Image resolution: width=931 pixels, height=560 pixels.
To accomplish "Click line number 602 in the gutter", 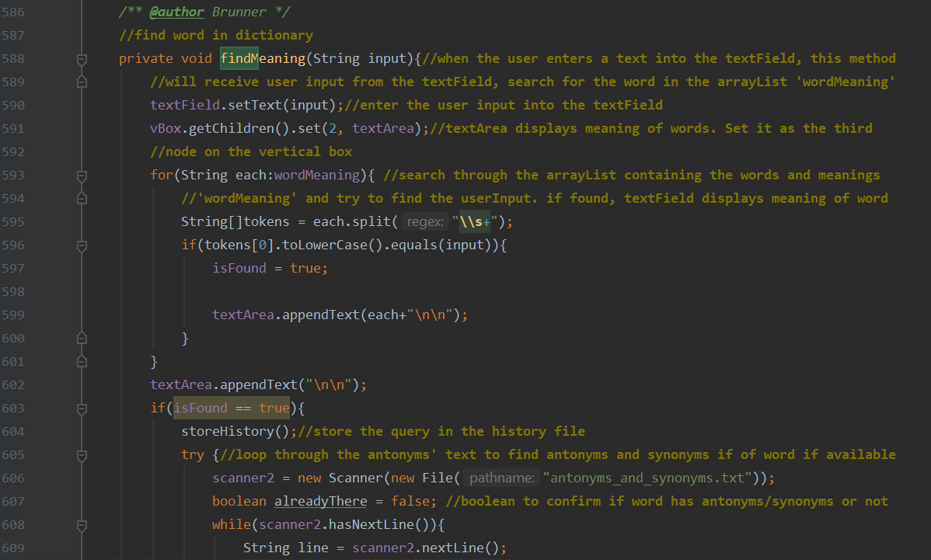I will click(x=13, y=385).
